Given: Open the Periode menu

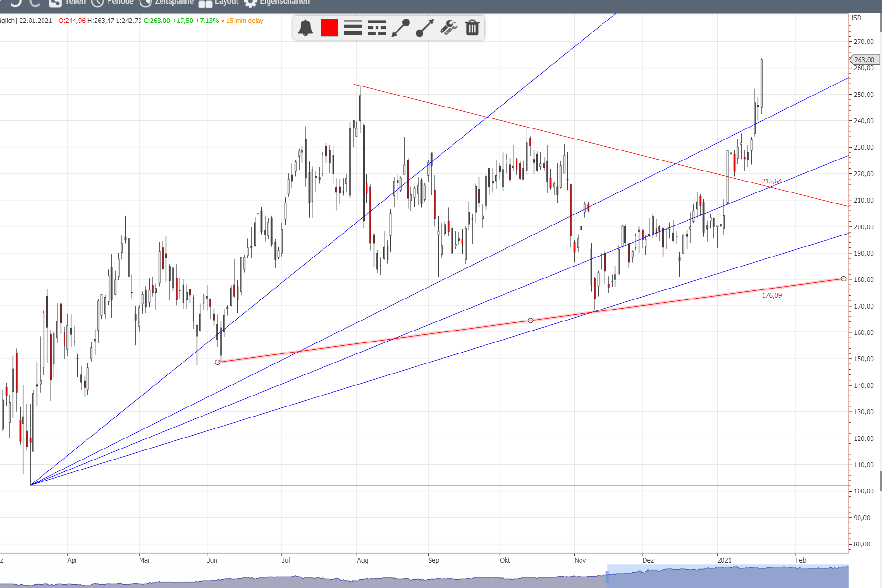Looking at the screenshot, I should point(112,2).
